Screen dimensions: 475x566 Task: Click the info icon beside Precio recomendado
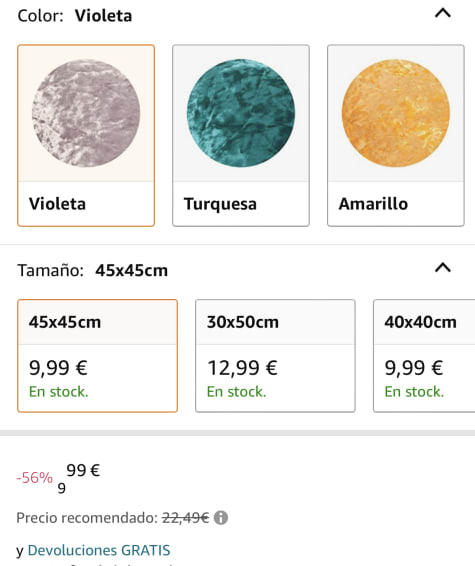(x=221, y=518)
